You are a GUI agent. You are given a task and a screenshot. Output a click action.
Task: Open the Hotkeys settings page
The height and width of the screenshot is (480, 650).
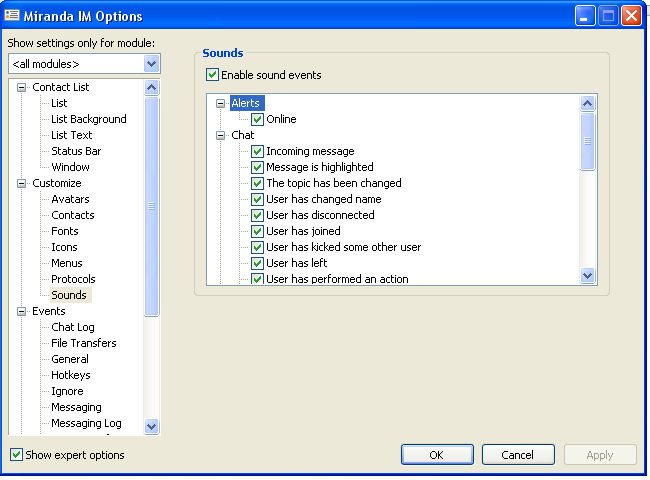pos(70,375)
